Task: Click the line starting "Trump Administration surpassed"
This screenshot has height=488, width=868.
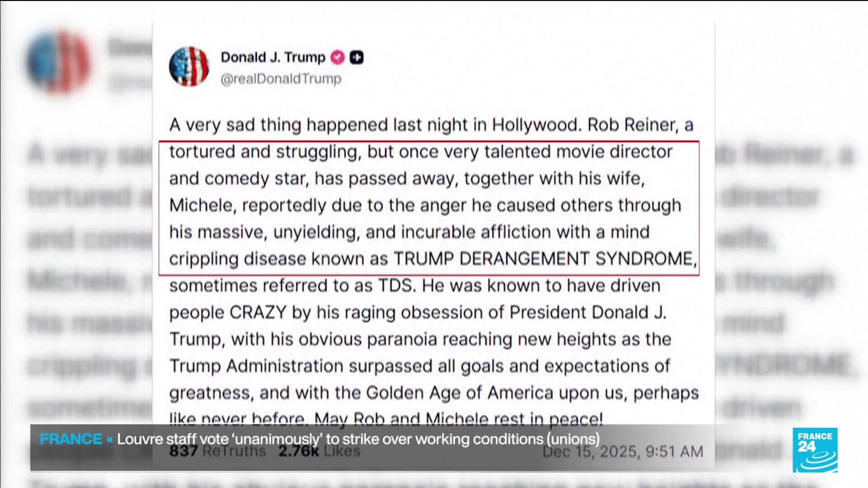Action: (419, 366)
